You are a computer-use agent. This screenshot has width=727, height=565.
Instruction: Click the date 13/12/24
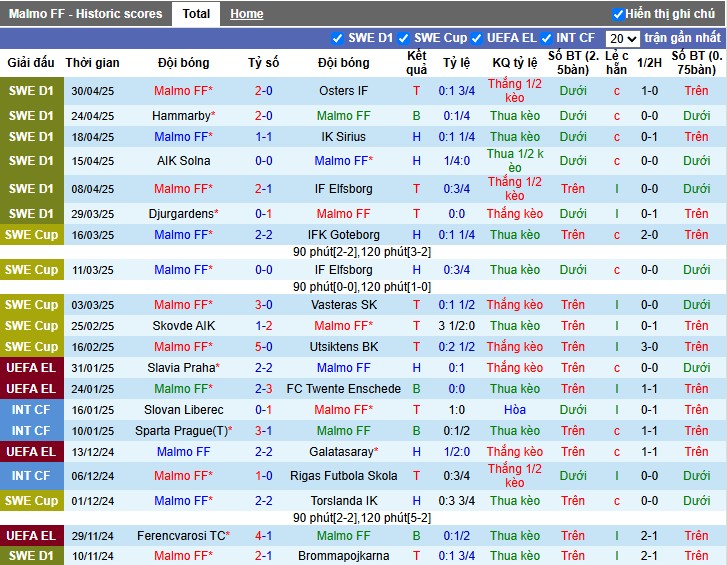point(93,452)
